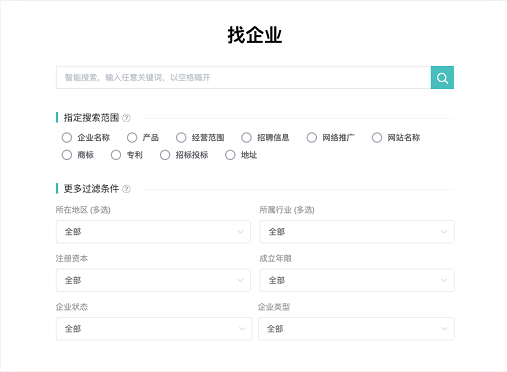
Task: Select the 网站名称 radio option
Action: [x=377, y=137]
